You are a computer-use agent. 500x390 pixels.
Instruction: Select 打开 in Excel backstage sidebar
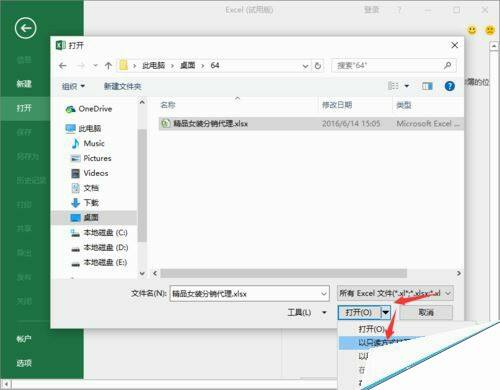tap(24, 108)
